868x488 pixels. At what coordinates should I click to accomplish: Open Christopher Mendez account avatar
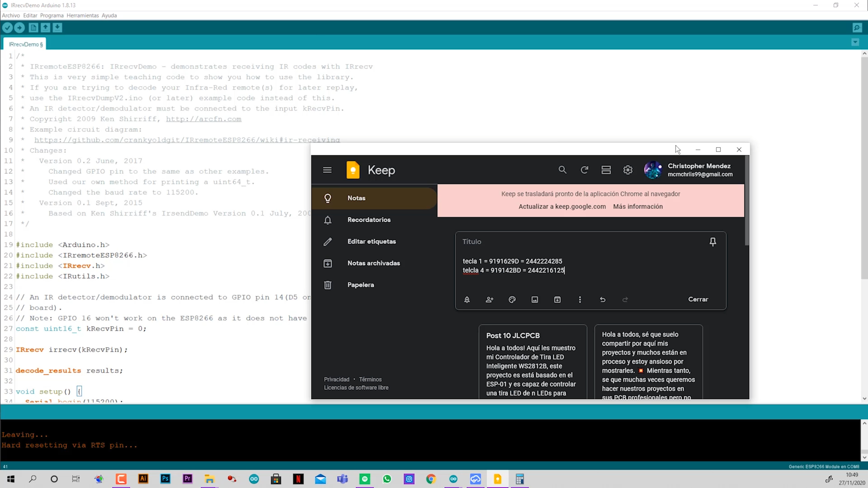(x=653, y=170)
